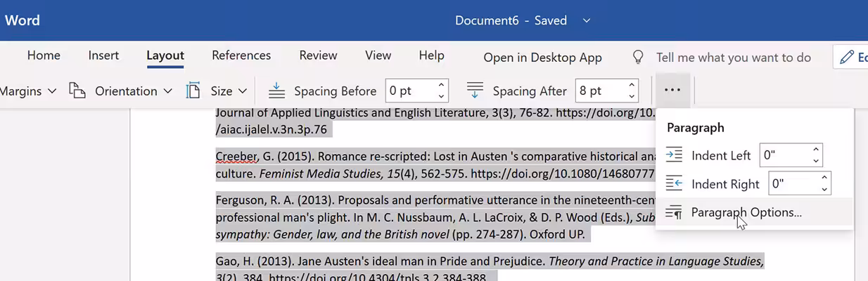Click the Tell me lightbulb icon
This screenshot has height=281, width=868.
point(639,57)
